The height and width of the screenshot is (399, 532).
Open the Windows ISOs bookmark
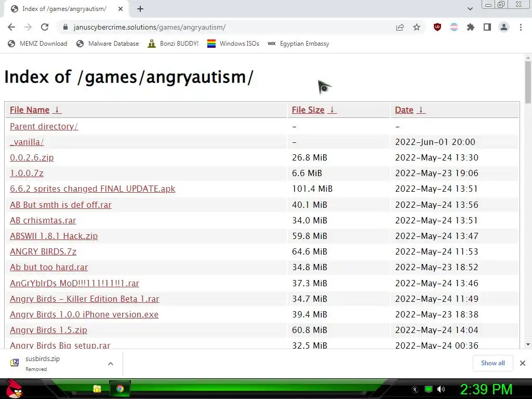coord(233,44)
